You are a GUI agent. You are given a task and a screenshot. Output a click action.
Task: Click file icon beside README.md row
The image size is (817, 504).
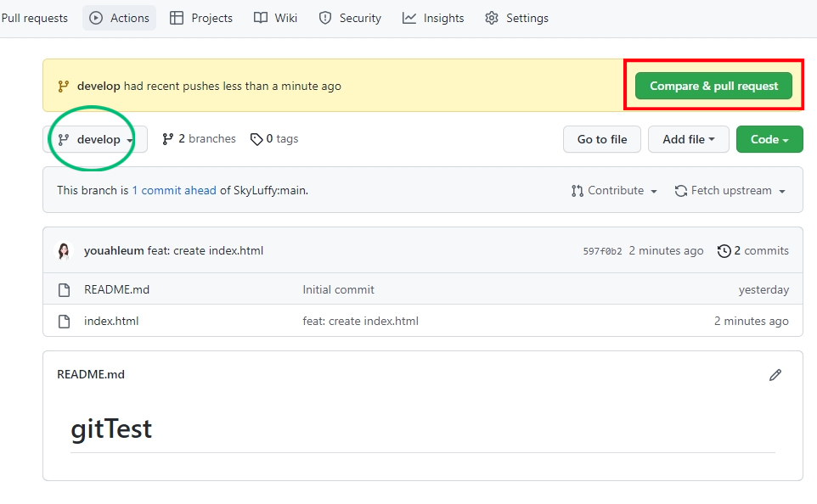point(64,290)
